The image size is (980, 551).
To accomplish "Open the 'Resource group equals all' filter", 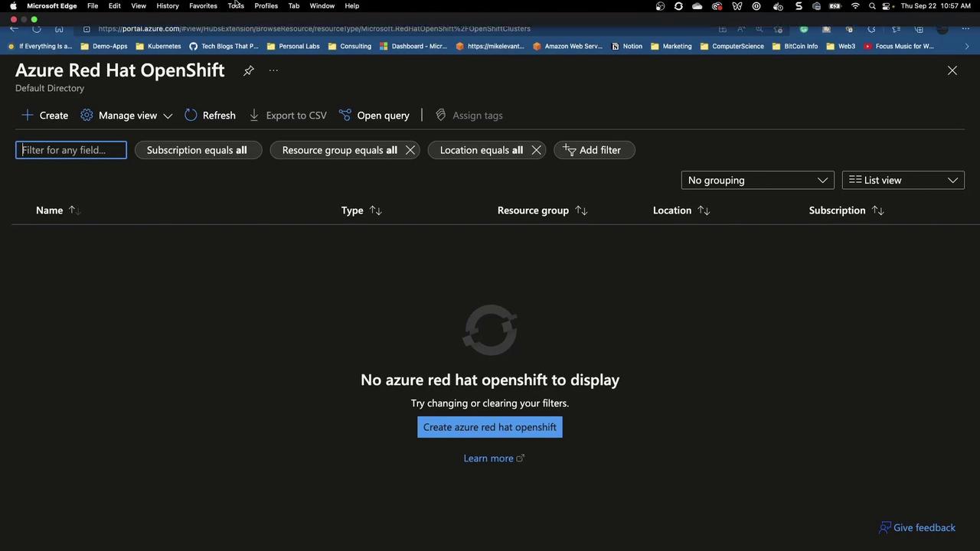I will pyautogui.click(x=339, y=150).
